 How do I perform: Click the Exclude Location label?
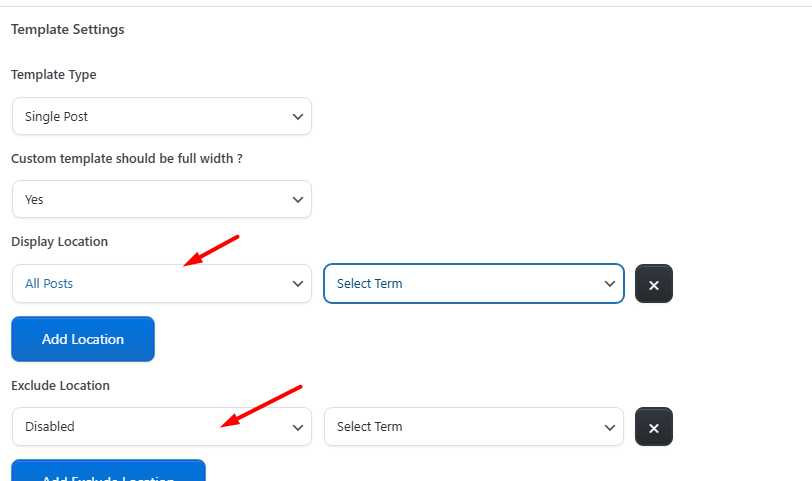pyautogui.click(x=60, y=385)
